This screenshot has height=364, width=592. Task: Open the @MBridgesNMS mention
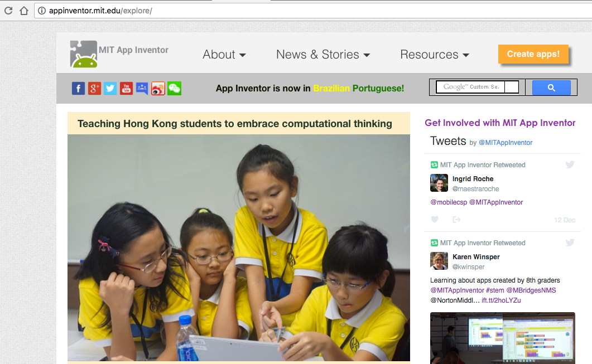tap(531, 290)
